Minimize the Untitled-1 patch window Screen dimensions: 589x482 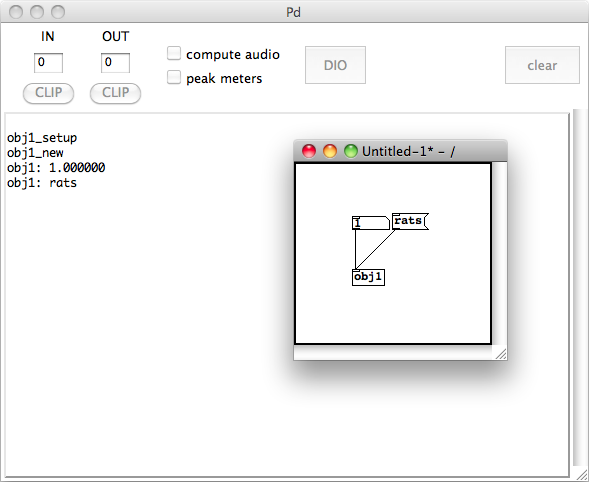point(330,151)
